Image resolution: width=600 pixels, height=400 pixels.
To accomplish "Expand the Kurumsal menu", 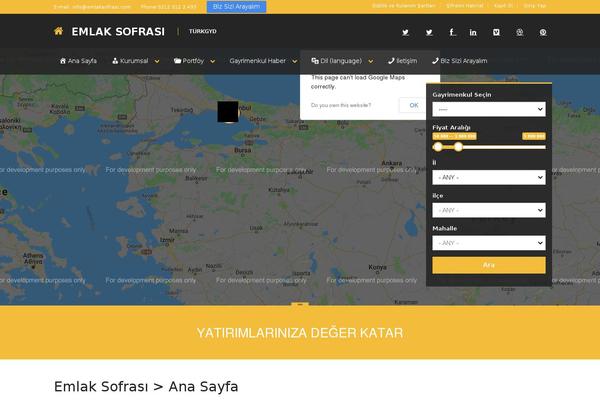I will click(135, 61).
